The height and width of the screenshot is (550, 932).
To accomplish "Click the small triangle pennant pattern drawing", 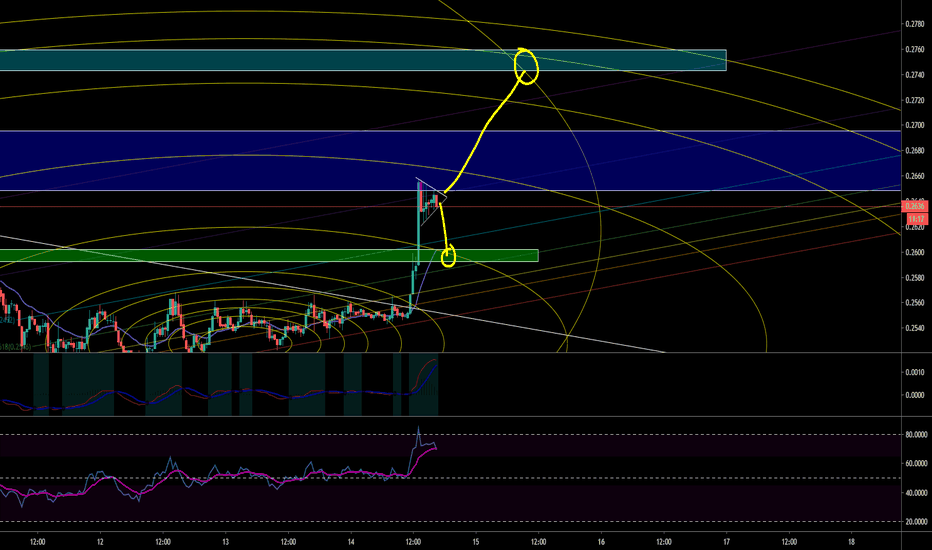I will (x=432, y=202).
